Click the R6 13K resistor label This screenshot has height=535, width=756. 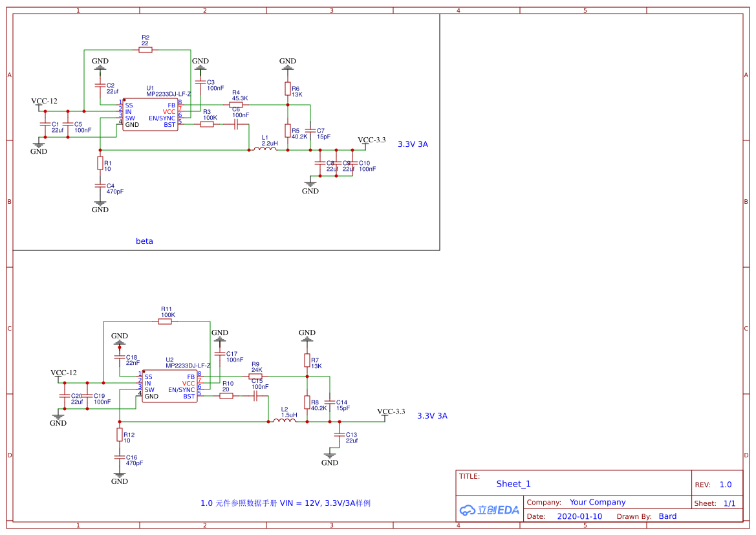coord(297,92)
